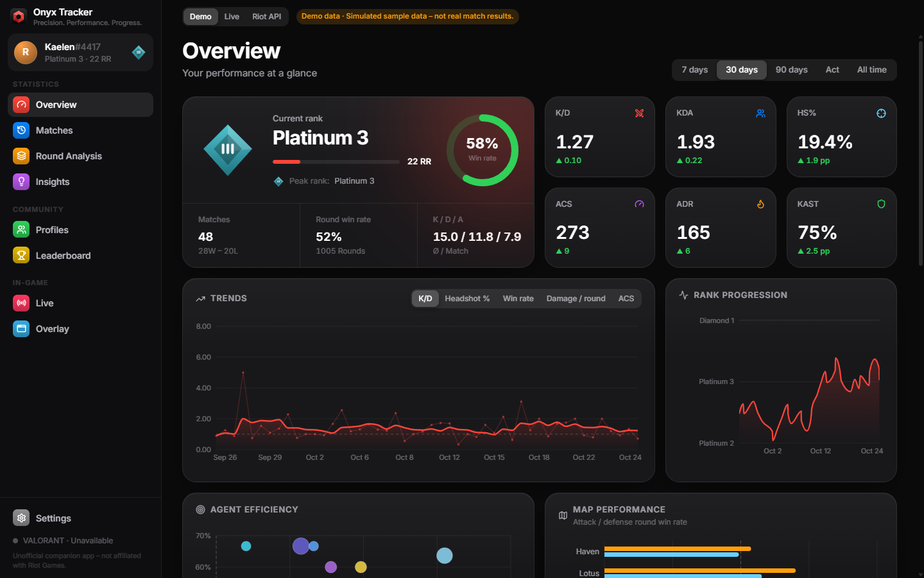Screen dimensions: 924x578
Task: Click the K/D crossed swords icon
Action: tap(639, 113)
